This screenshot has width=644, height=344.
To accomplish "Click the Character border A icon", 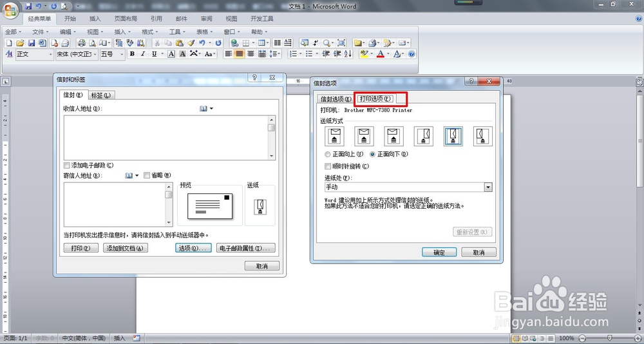I will 171,54.
